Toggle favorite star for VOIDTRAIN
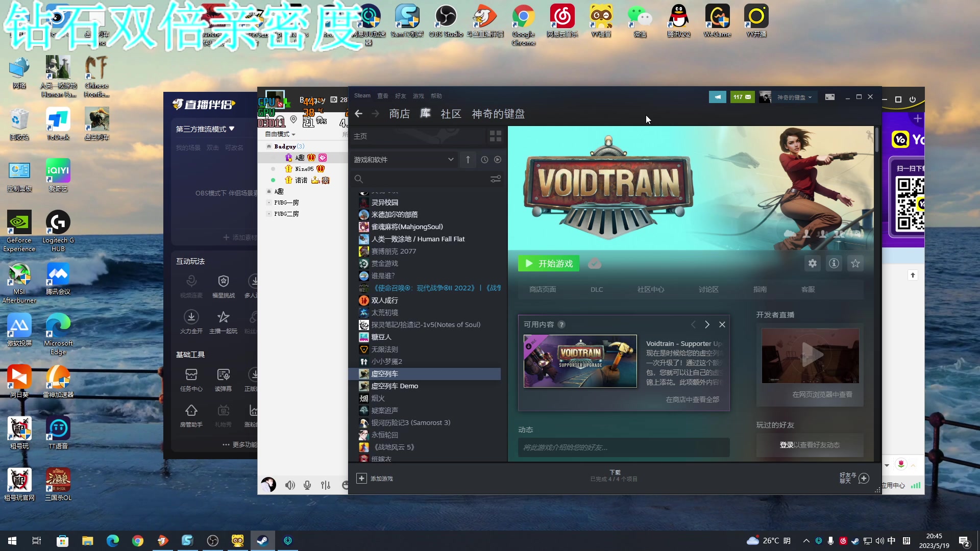 (x=855, y=264)
